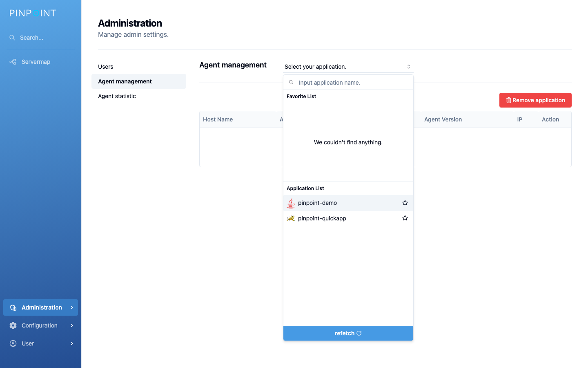
Task: Click the Administration page title
Action: tap(130, 23)
